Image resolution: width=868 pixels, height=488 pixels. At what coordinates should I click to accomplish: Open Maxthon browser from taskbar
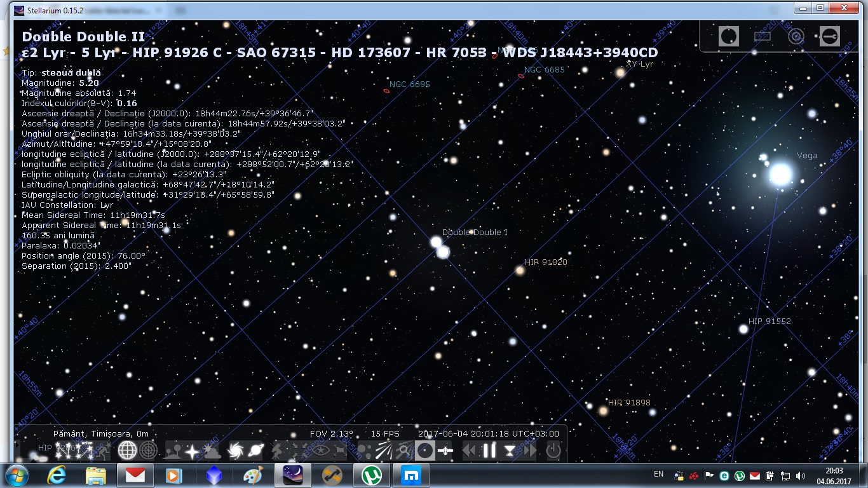click(x=410, y=475)
